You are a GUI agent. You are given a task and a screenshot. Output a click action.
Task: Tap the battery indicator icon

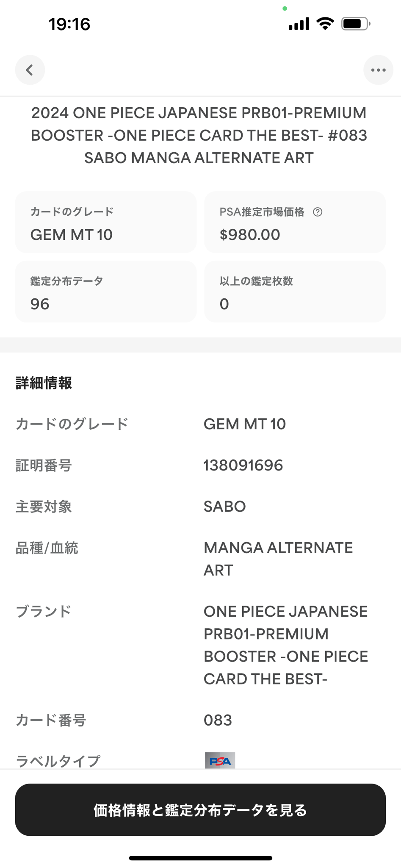pyautogui.click(x=356, y=24)
